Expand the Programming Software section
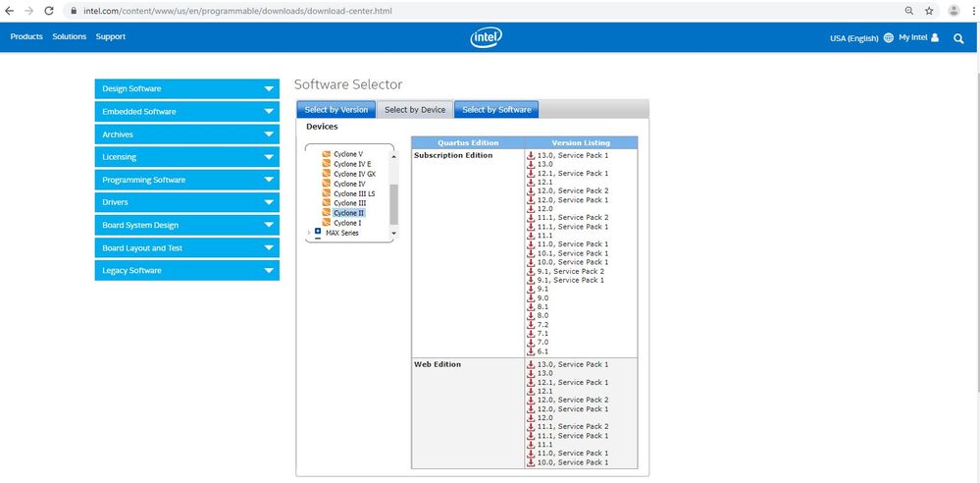 point(186,180)
